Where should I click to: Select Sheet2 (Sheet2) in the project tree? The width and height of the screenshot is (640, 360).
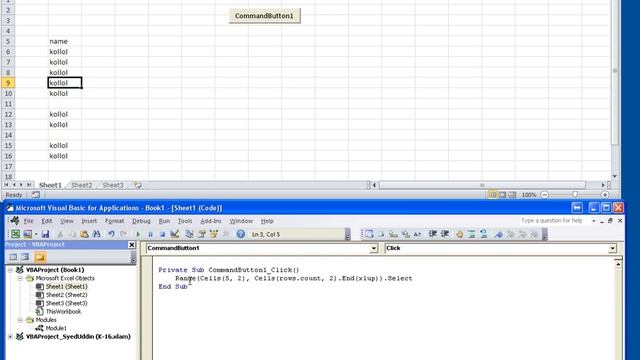click(66, 295)
